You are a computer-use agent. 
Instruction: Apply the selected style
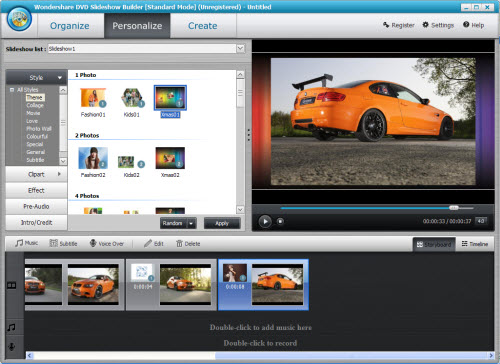pyautogui.click(x=222, y=223)
